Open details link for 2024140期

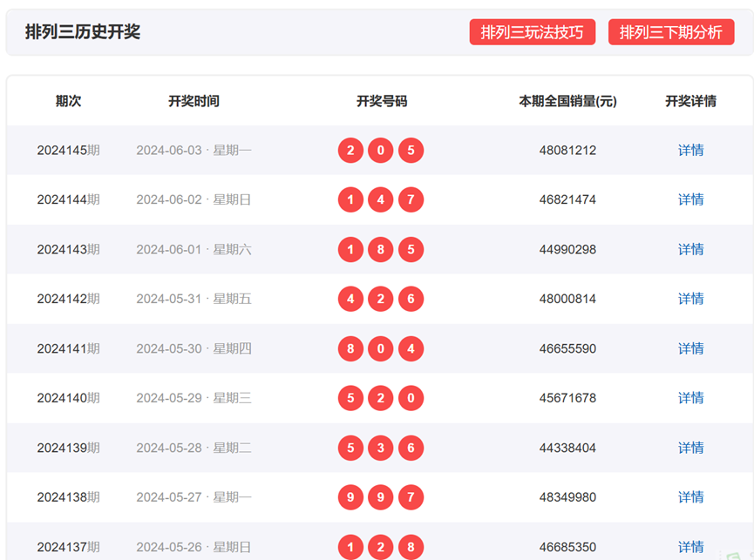690,398
